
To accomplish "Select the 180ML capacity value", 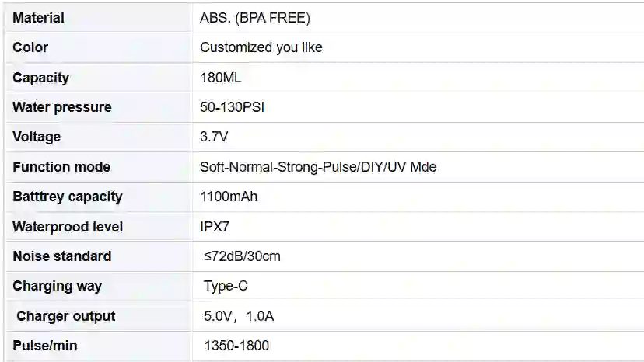I will pyautogui.click(x=221, y=77).
